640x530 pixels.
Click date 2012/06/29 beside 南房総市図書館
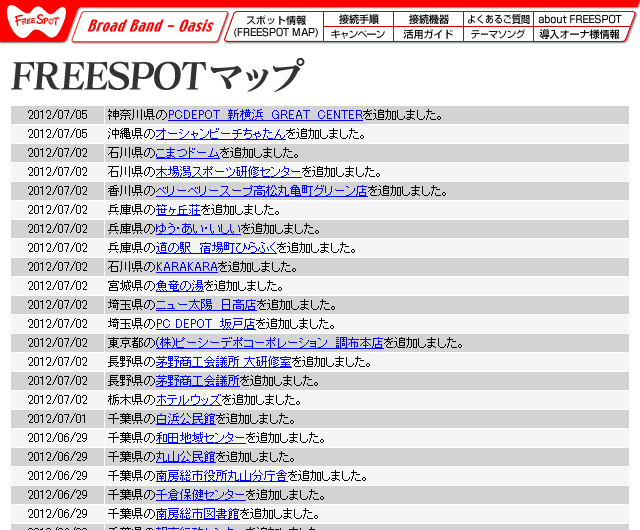click(58, 514)
